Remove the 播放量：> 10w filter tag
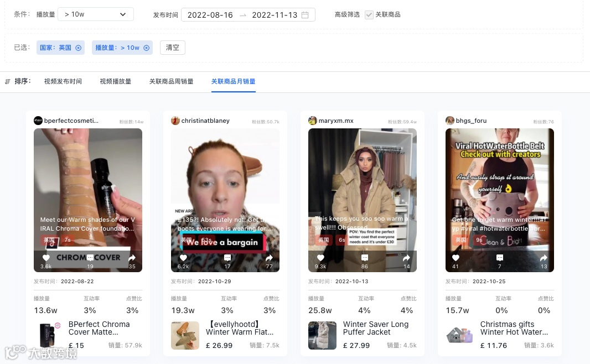Viewport: 590px width, 364px height. click(x=146, y=48)
